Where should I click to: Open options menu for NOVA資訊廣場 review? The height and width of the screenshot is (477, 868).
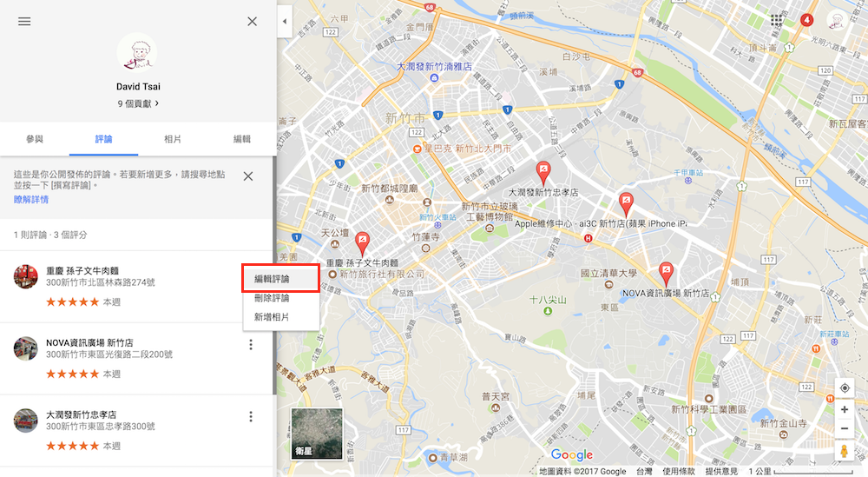coord(251,345)
